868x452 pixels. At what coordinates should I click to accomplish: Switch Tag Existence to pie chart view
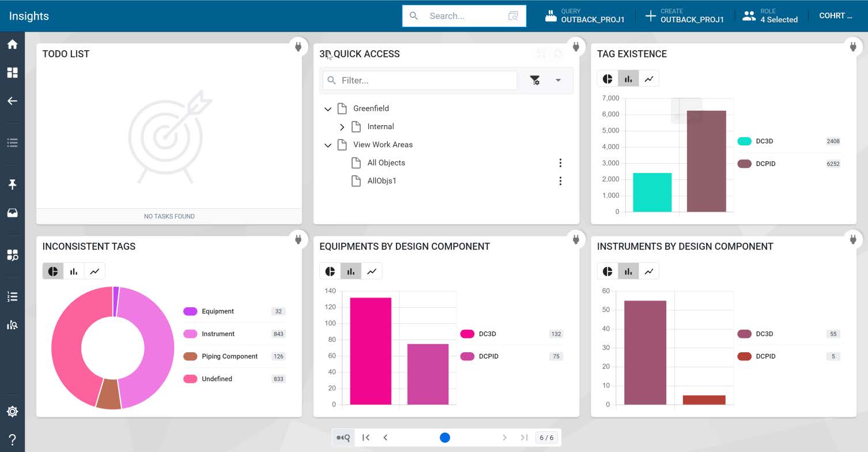(x=607, y=79)
